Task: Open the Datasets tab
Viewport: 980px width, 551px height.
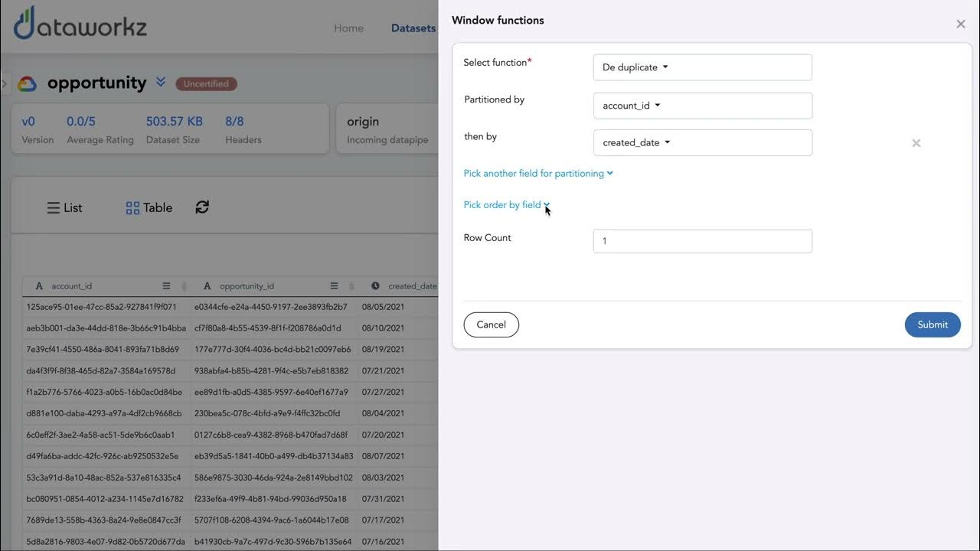Action: point(413,28)
